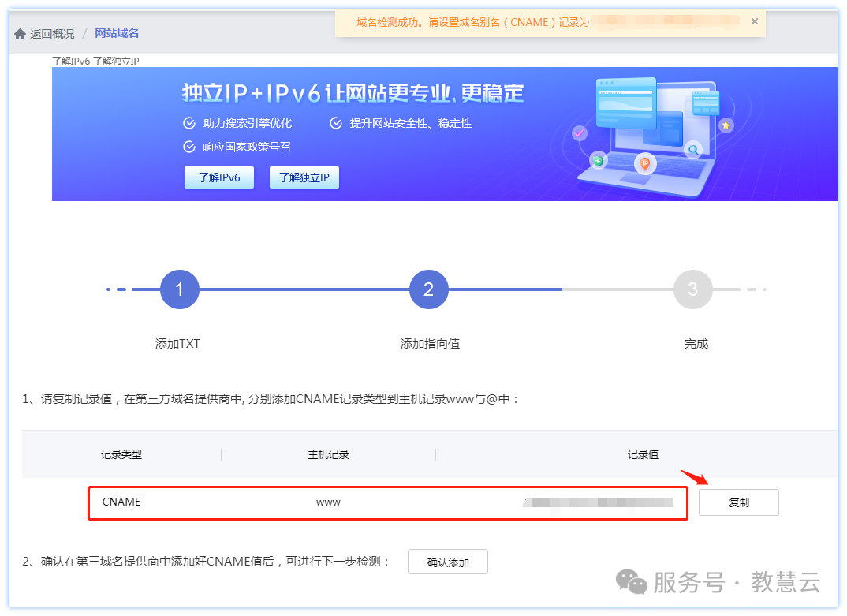The width and height of the screenshot is (847, 616).
Task: Click the orange IP pin icon in banner
Action: coord(644,163)
